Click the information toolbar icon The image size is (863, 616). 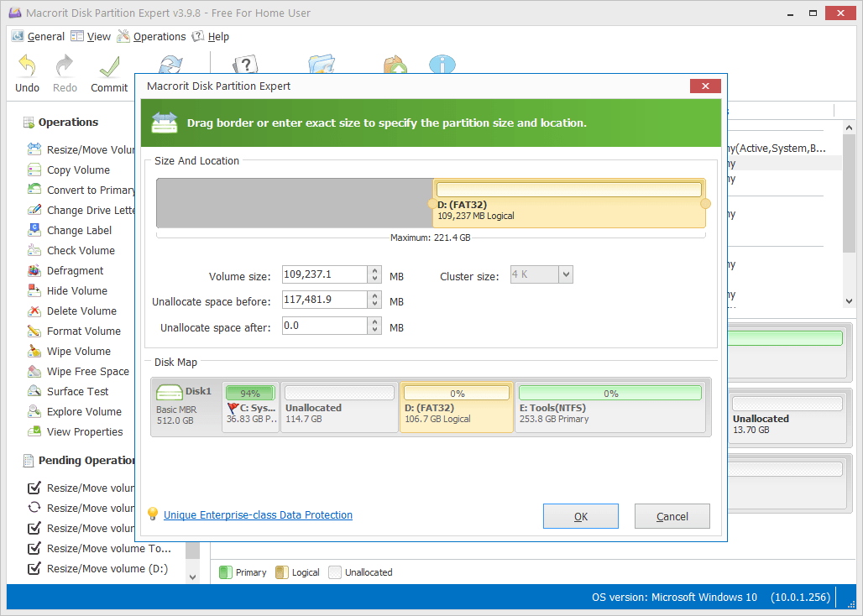[442, 65]
